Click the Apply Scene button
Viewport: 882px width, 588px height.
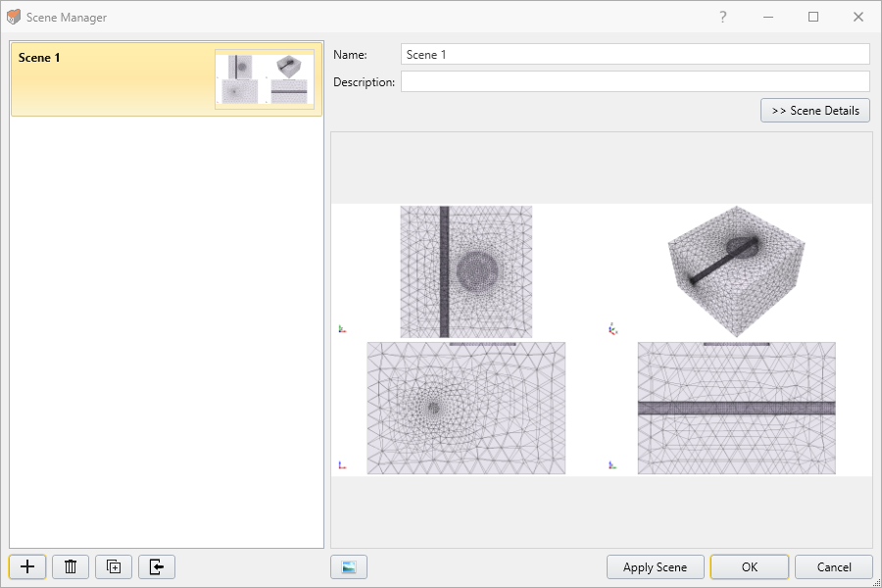click(x=656, y=566)
